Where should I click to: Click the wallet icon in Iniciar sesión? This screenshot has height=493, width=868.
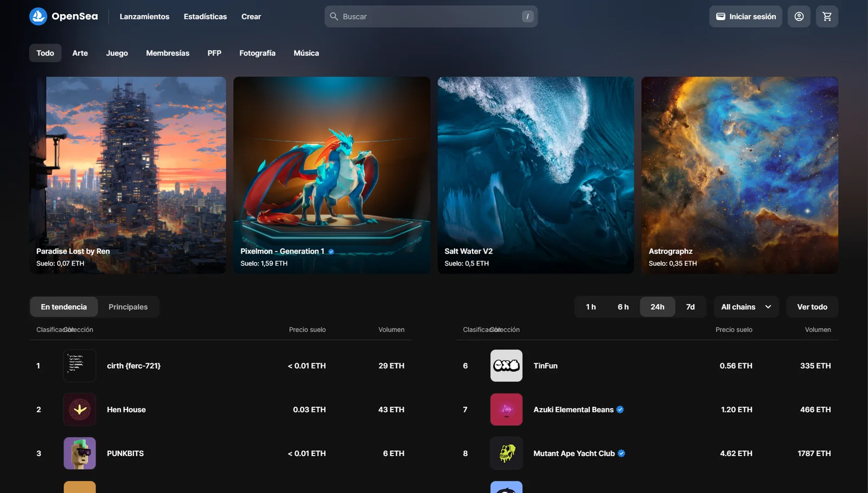click(720, 16)
